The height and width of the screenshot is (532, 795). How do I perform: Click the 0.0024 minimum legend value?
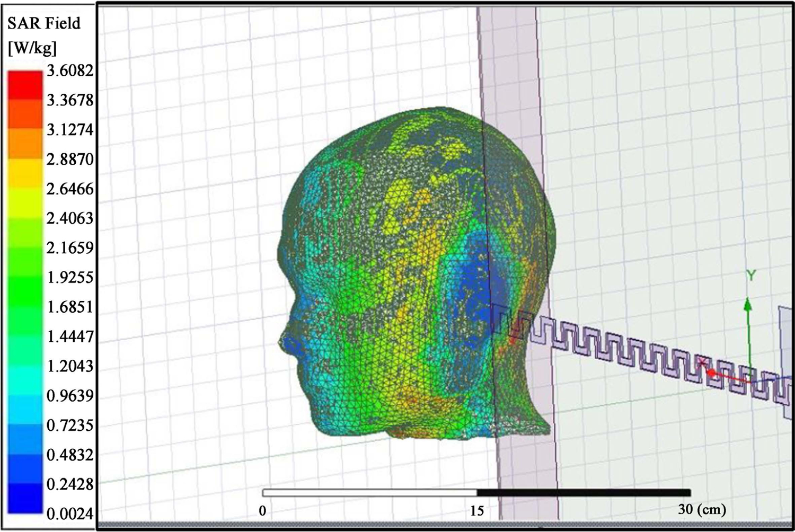[70, 514]
